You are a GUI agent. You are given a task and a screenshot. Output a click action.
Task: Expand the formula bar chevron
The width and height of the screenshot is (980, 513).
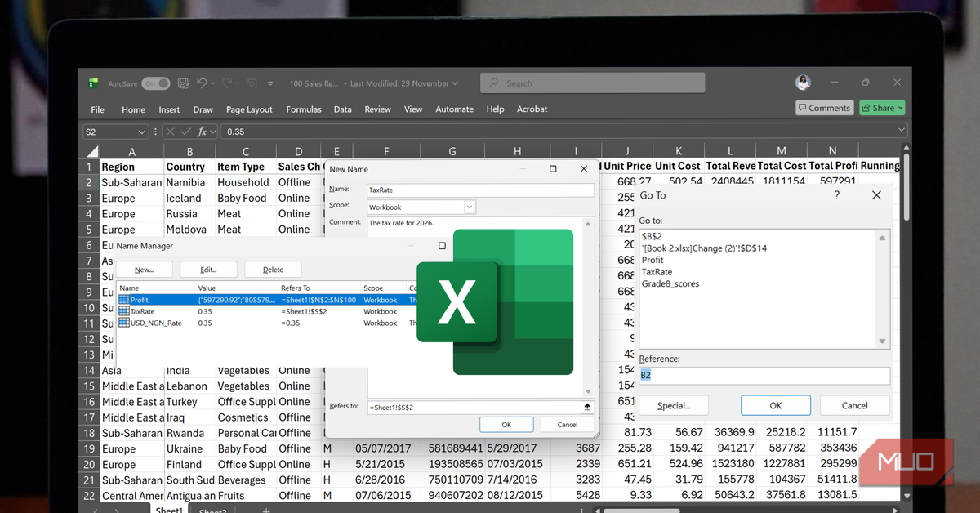pyautogui.click(x=901, y=131)
